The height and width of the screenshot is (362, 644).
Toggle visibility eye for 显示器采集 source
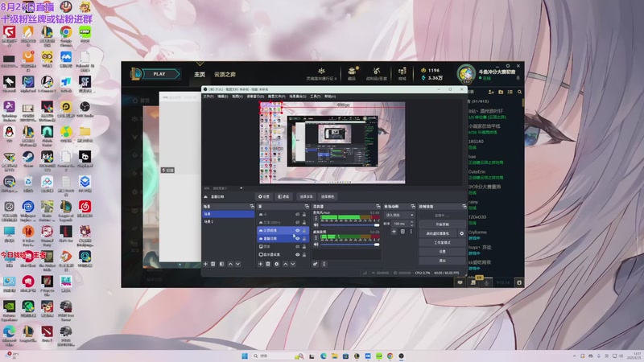click(x=297, y=254)
